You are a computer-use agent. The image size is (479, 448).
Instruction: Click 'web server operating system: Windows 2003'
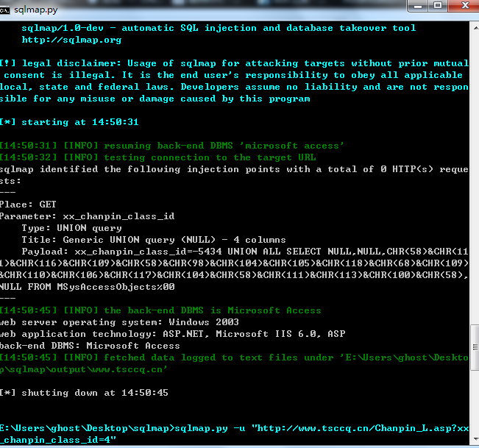[x=119, y=322]
